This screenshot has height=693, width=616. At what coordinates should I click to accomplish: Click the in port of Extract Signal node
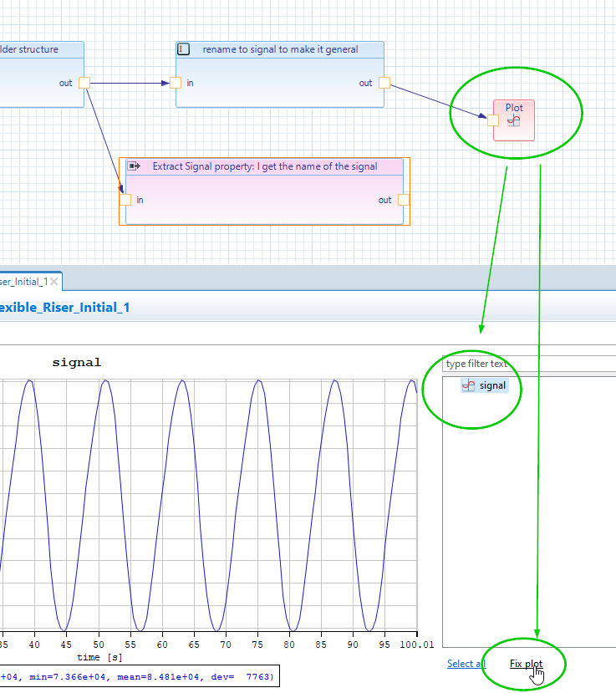125,200
